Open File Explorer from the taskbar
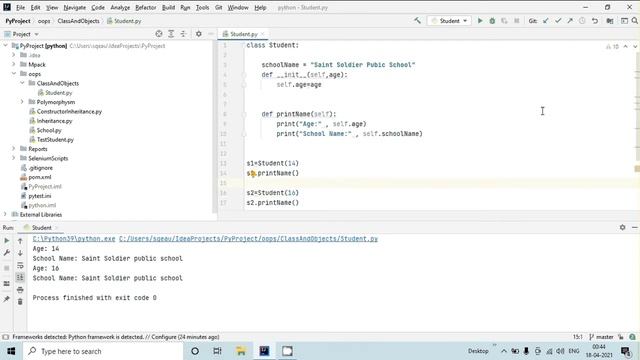The height and width of the screenshot is (360, 640). coord(241,351)
